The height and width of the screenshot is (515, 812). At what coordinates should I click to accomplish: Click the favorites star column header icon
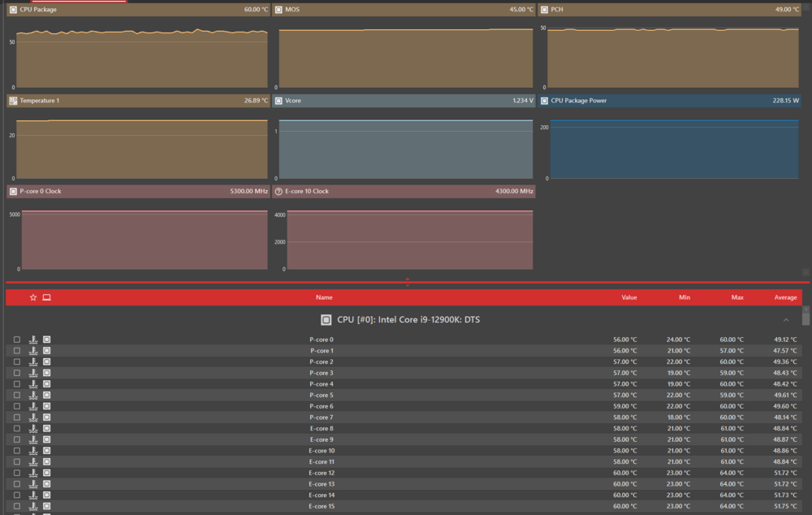[x=33, y=297]
